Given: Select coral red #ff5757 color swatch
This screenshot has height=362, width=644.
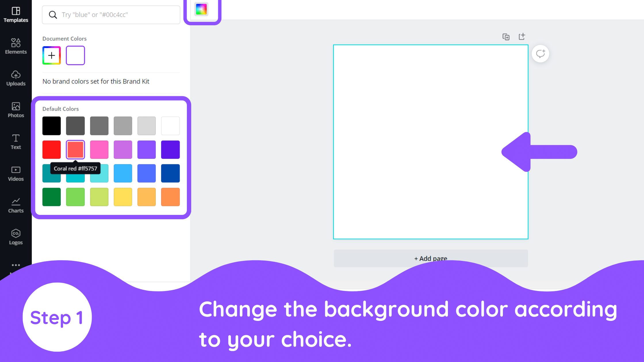Looking at the screenshot, I should click(75, 149).
